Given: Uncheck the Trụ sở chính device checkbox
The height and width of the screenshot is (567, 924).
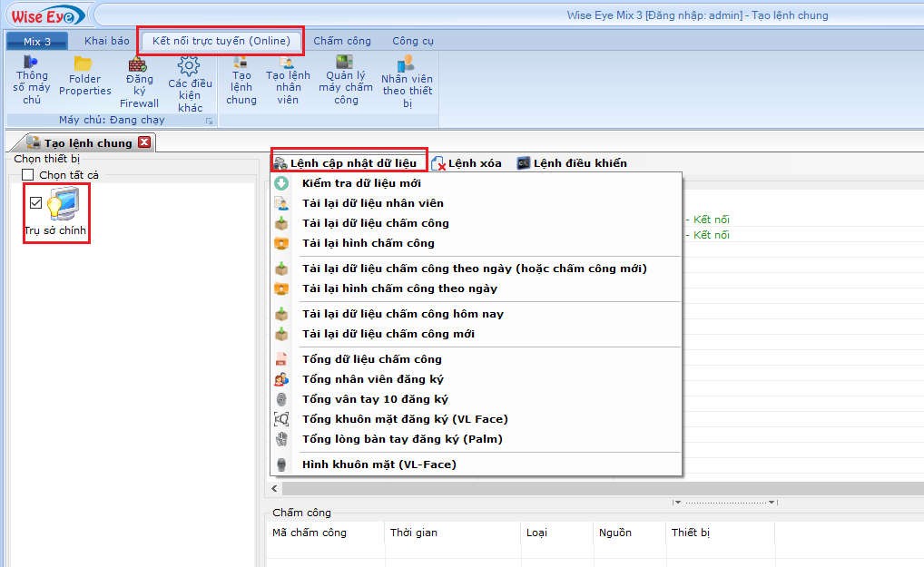Looking at the screenshot, I should pyautogui.click(x=36, y=202).
